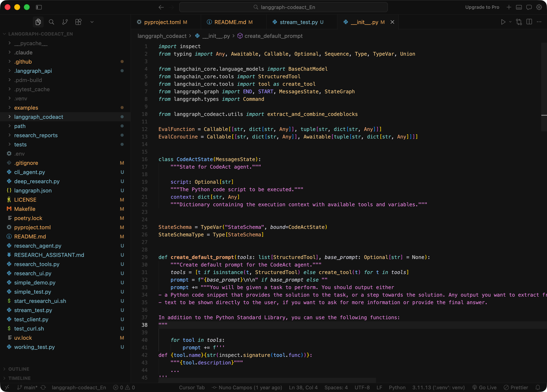The height and width of the screenshot is (392, 547).
Task: Run the Python file play button
Action: (x=503, y=22)
